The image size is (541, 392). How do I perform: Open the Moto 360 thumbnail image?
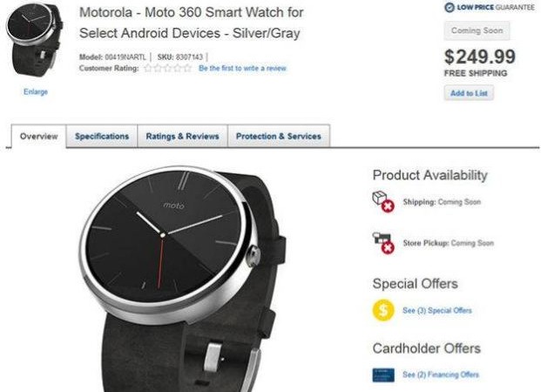(x=35, y=41)
